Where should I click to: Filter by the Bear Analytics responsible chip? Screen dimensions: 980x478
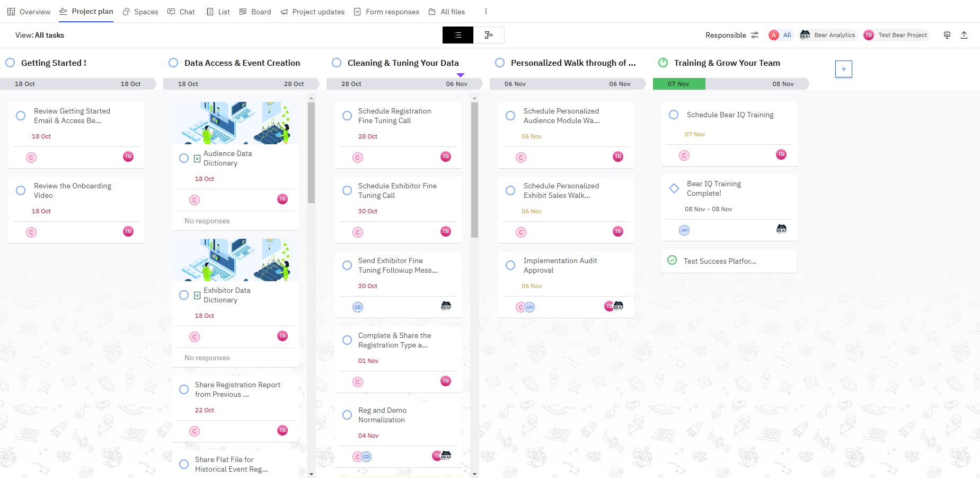coord(828,35)
